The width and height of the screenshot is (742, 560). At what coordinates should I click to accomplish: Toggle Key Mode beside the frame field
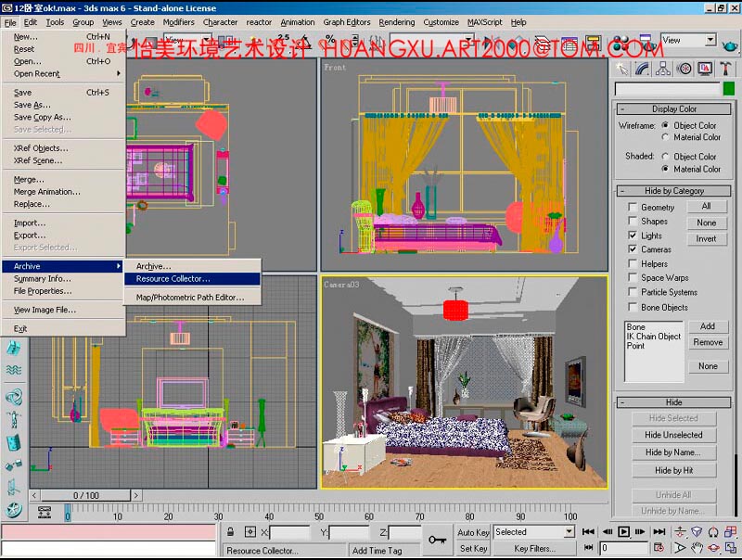click(x=588, y=548)
